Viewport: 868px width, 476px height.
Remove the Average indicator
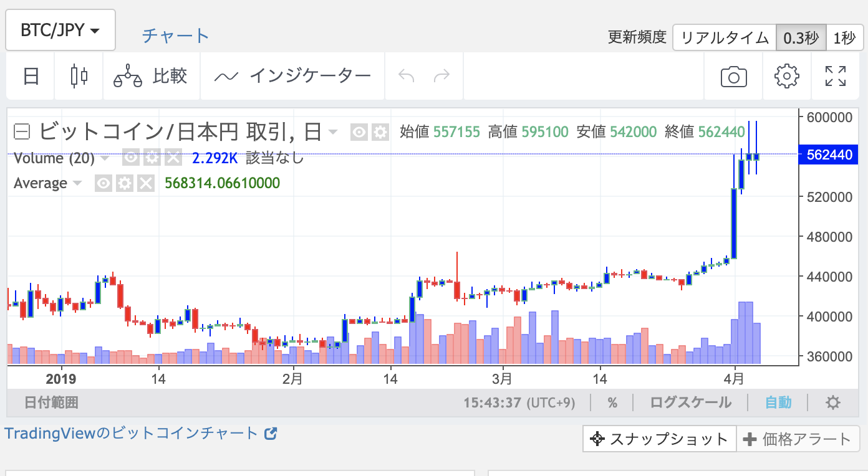pyautogui.click(x=146, y=183)
